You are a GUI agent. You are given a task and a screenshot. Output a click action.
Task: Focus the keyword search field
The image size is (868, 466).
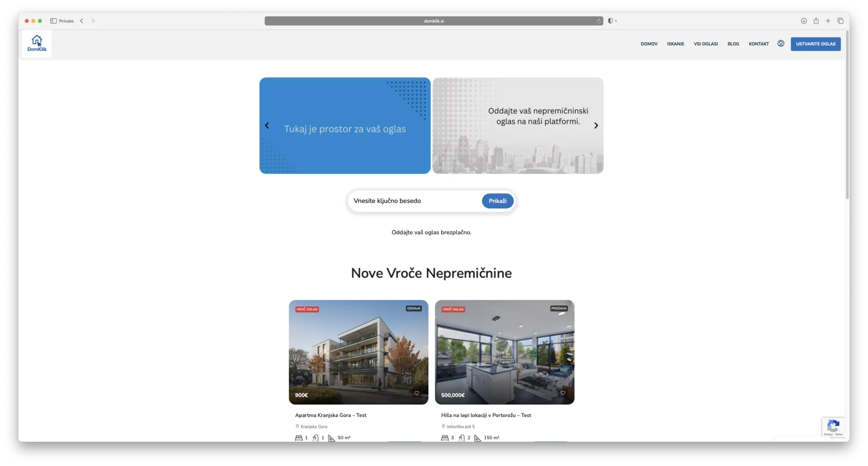pos(415,201)
